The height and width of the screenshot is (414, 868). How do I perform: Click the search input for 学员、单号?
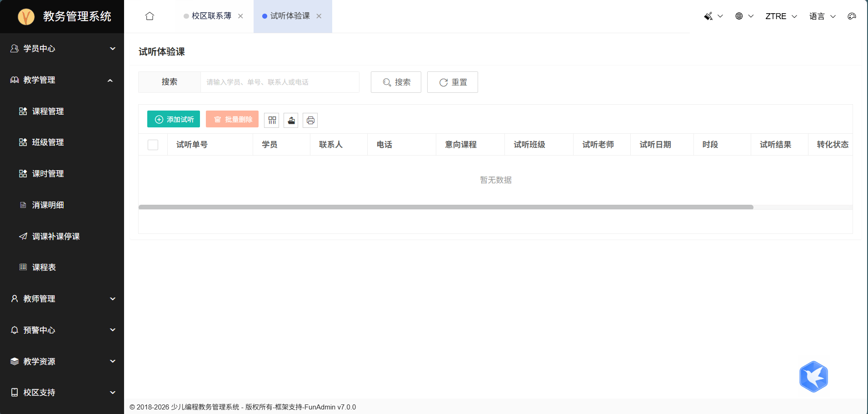(279, 82)
